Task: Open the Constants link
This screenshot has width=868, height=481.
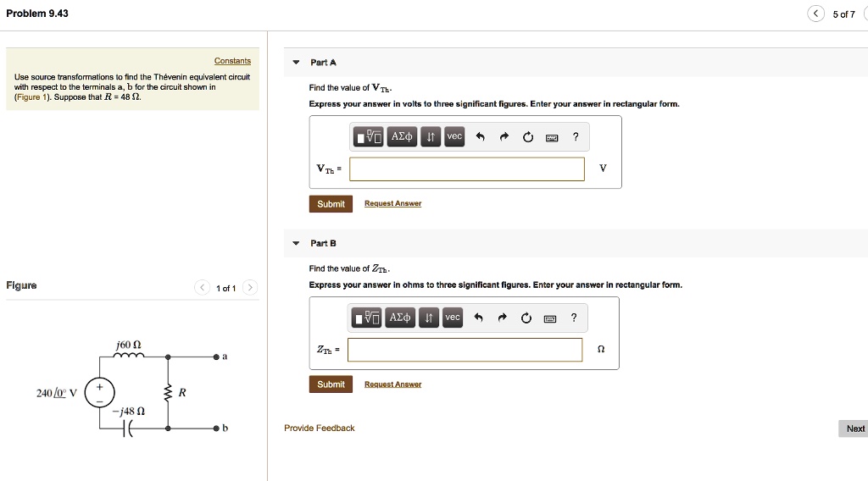Action: 232,61
